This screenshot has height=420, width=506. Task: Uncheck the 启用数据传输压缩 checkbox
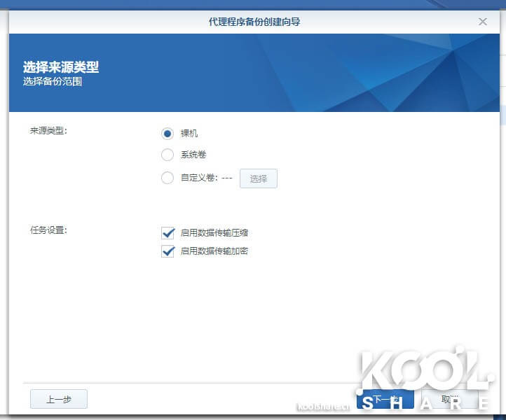(x=167, y=233)
